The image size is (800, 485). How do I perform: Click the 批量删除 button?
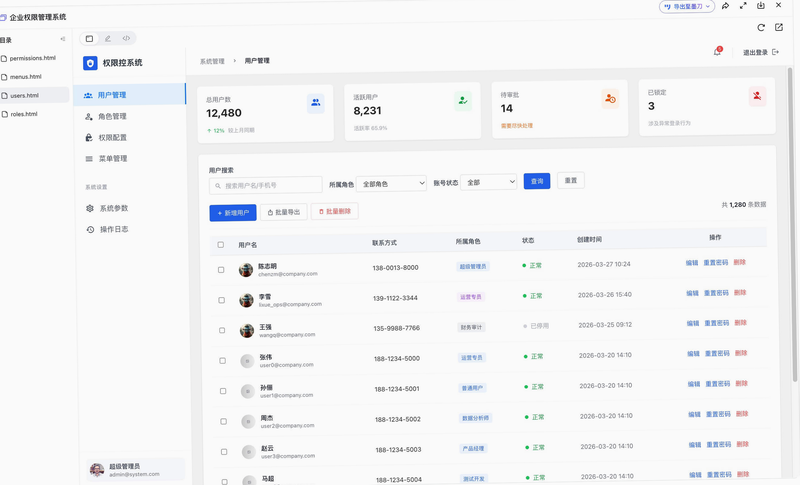(x=335, y=211)
